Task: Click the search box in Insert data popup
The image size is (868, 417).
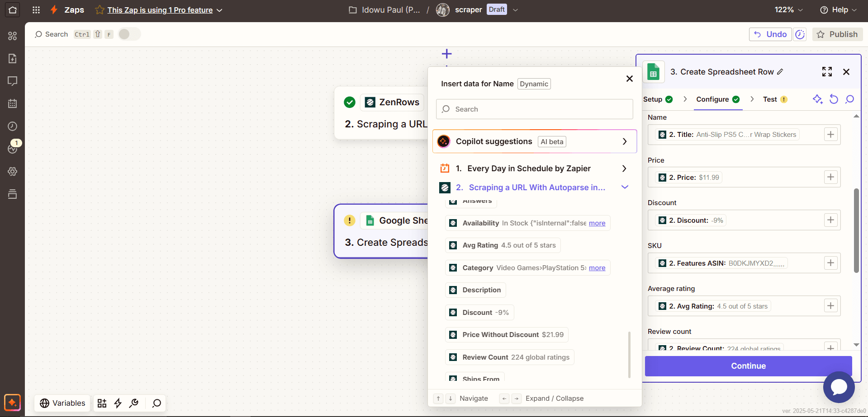Action: (535, 109)
